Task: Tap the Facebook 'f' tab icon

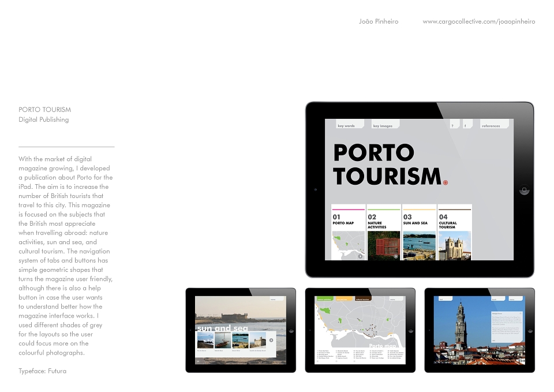Action: click(x=467, y=124)
